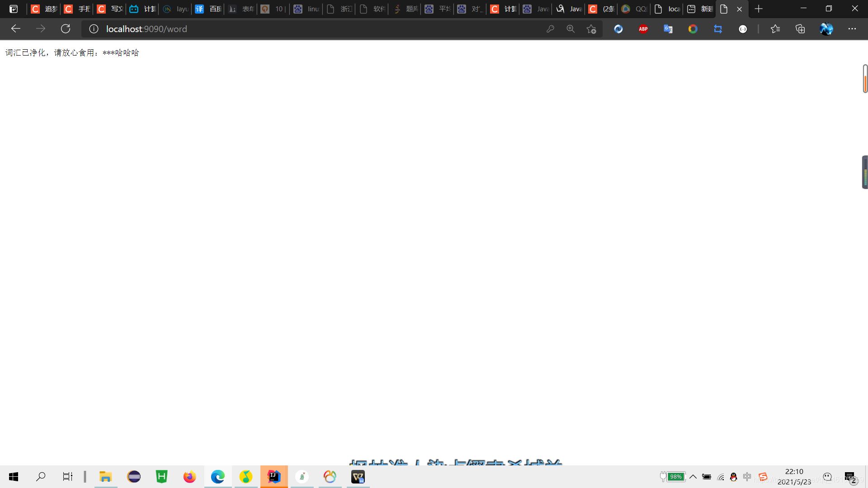Reload the localhost page
Image resolution: width=868 pixels, height=488 pixels.
click(66, 29)
